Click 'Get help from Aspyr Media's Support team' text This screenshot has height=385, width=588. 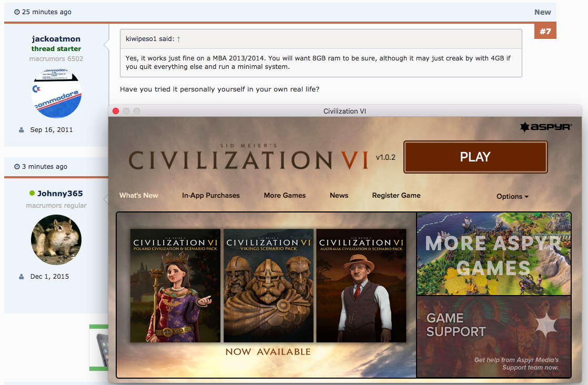(x=516, y=363)
